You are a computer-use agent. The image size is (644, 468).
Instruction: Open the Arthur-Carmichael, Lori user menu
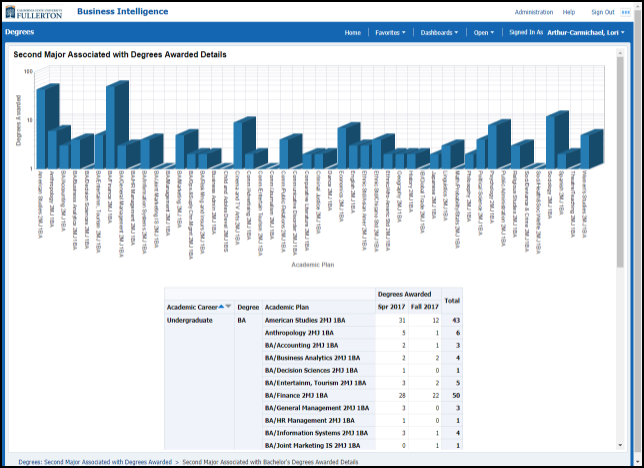[586, 32]
